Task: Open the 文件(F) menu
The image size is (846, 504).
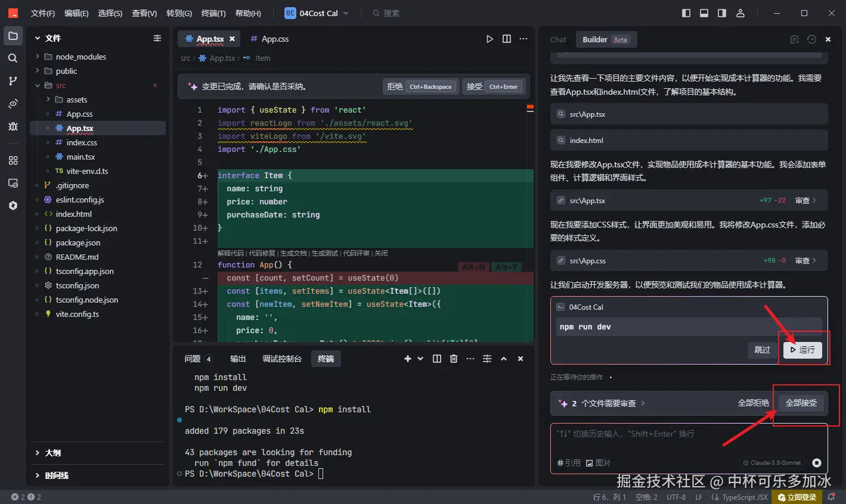Action: tap(43, 13)
